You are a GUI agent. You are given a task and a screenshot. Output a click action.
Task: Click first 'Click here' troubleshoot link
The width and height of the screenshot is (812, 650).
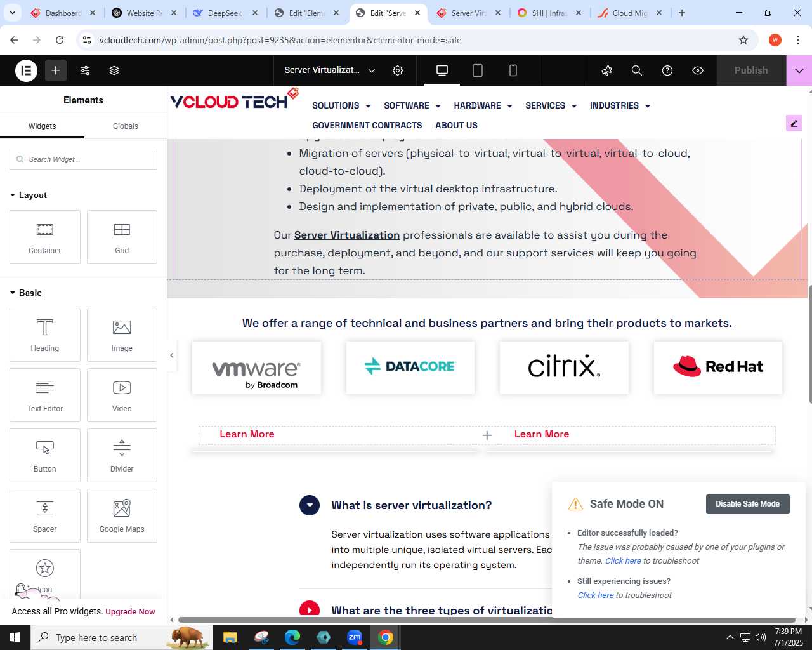click(623, 561)
